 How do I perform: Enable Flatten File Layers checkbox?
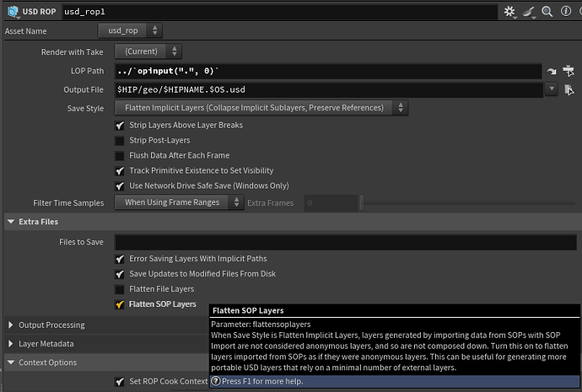[121, 289]
